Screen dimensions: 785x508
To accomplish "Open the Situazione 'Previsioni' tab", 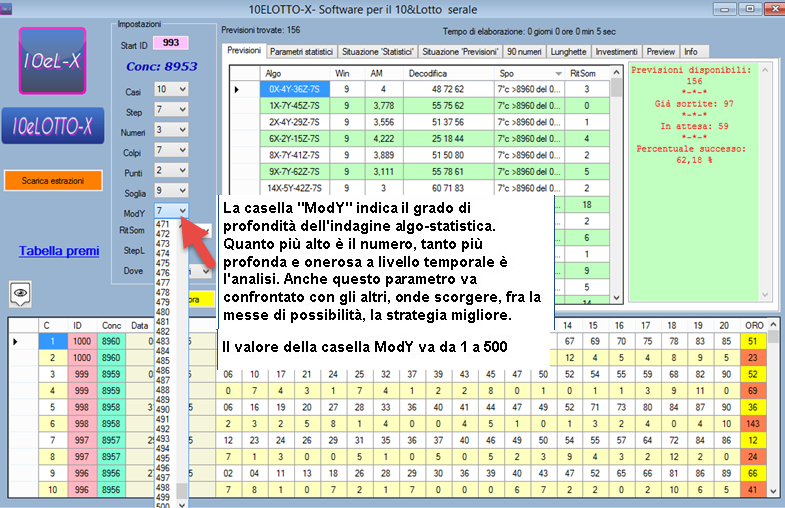I will coord(460,52).
